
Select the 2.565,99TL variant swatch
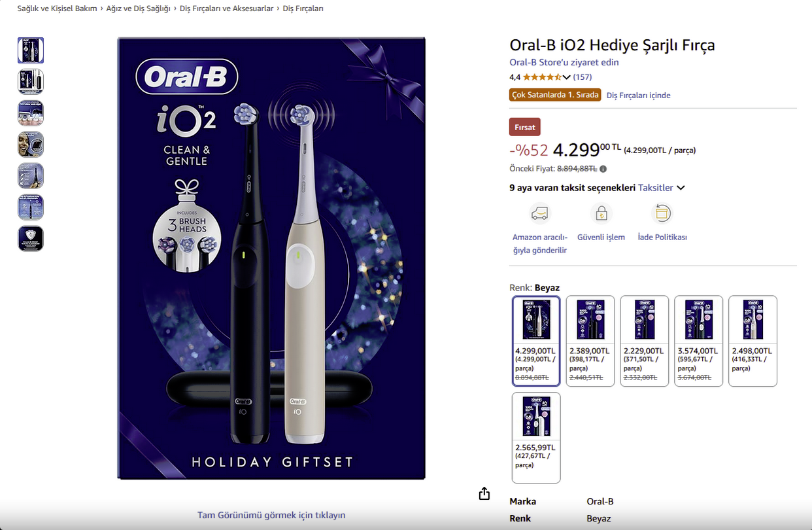click(x=536, y=438)
